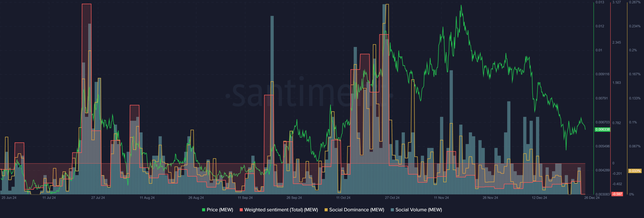Click the 27 Oct 24 date label

(392, 198)
